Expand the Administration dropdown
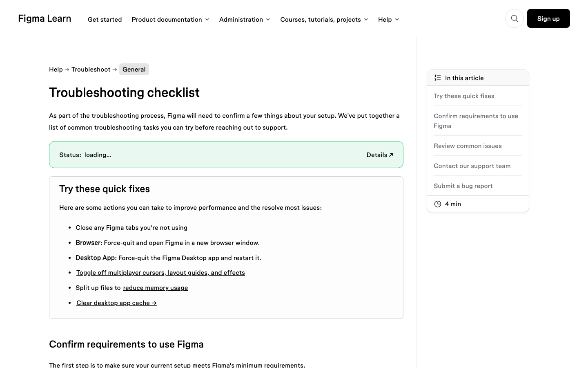 point(245,19)
